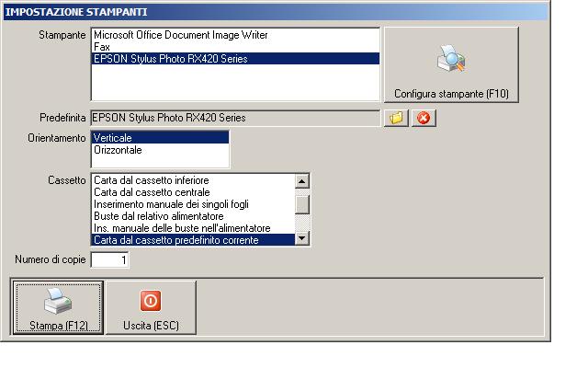Choose Orizzontale orientation

click(x=160, y=150)
